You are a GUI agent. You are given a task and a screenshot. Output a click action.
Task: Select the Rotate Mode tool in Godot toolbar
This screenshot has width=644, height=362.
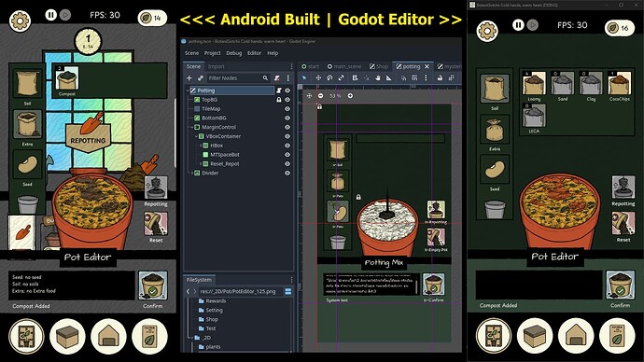pyautogui.click(x=329, y=77)
